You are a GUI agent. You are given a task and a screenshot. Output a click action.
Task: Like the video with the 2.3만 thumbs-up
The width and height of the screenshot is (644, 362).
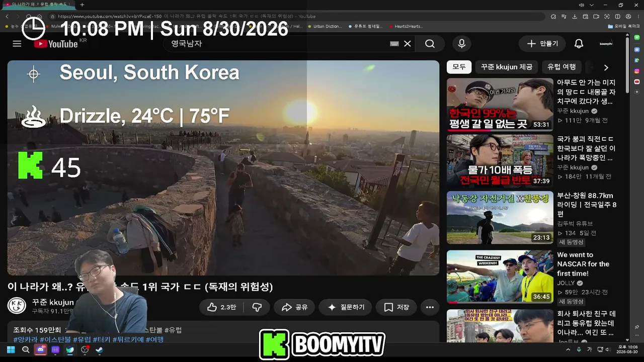click(x=221, y=307)
